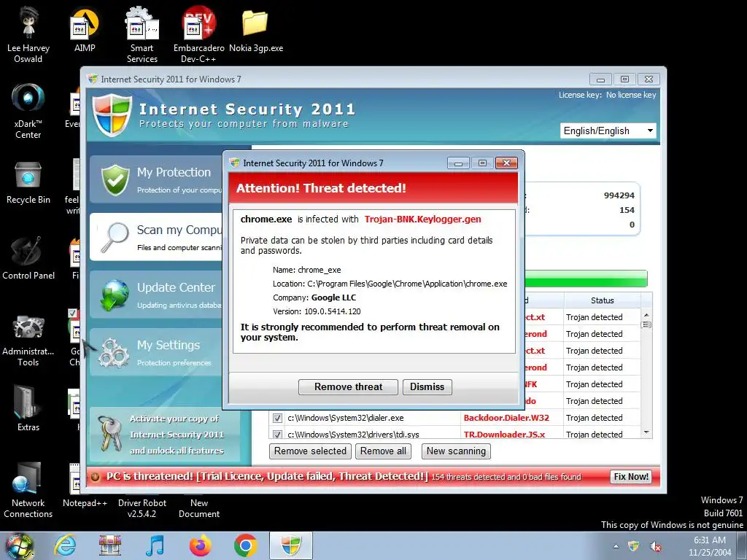The image size is (747, 560).
Task: Click Remove threat in the alert dialog
Action: coord(348,386)
